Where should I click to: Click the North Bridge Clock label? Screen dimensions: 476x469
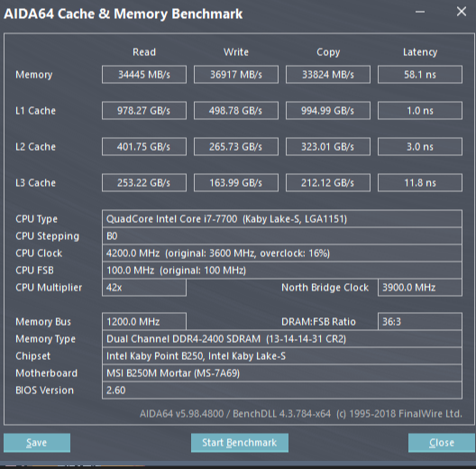(325, 288)
